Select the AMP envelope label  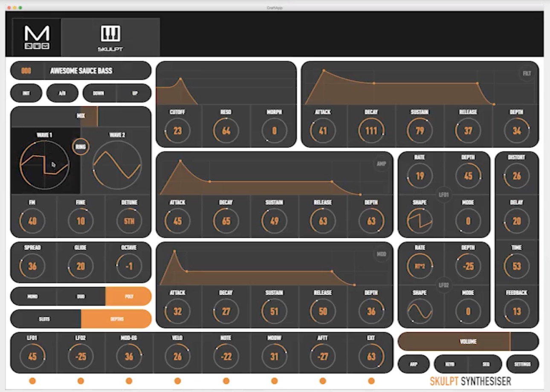(381, 164)
